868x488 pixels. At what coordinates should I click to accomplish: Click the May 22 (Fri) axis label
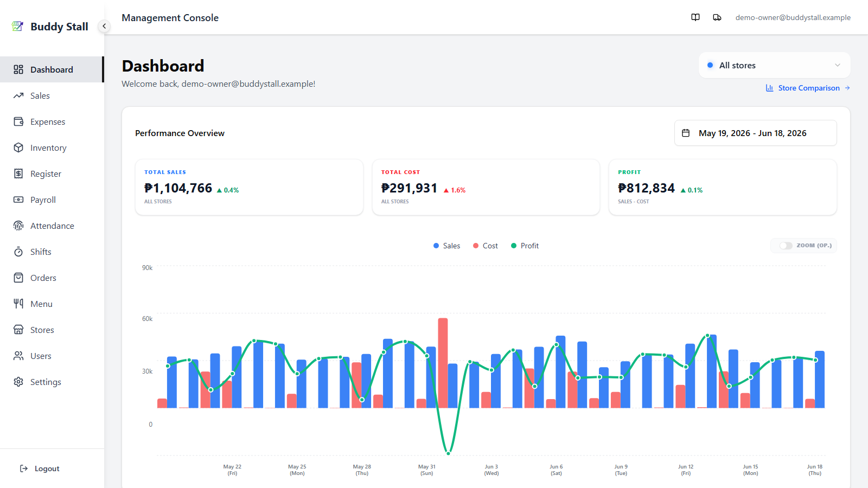coord(232,470)
